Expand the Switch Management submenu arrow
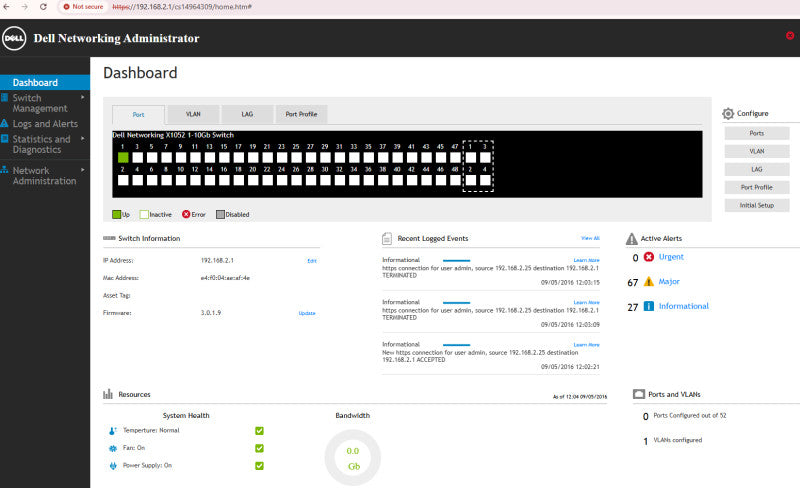This screenshot has height=488, width=800. [82, 96]
